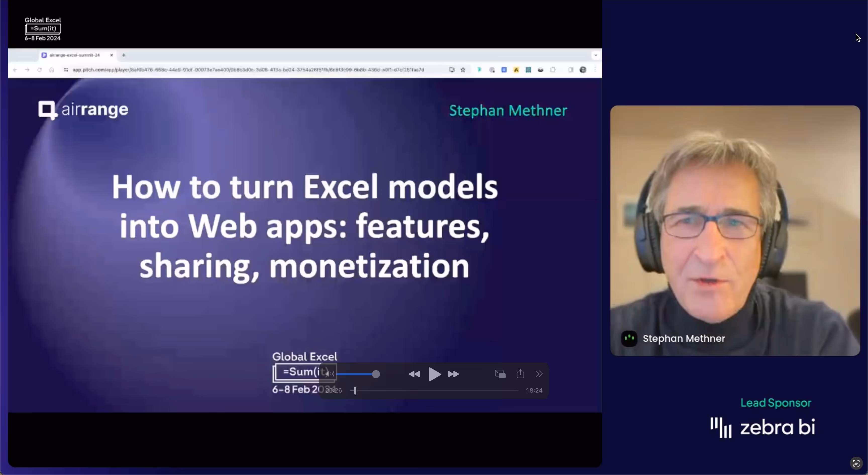The image size is (868, 475).
Task: Bookmark page with star icon
Action: point(463,70)
